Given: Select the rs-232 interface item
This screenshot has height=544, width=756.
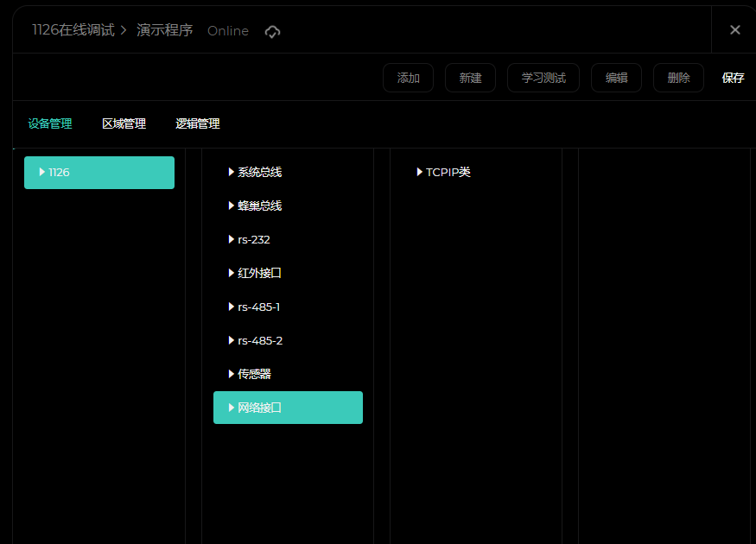Looking at the screenshot, I should click(254, 239).
